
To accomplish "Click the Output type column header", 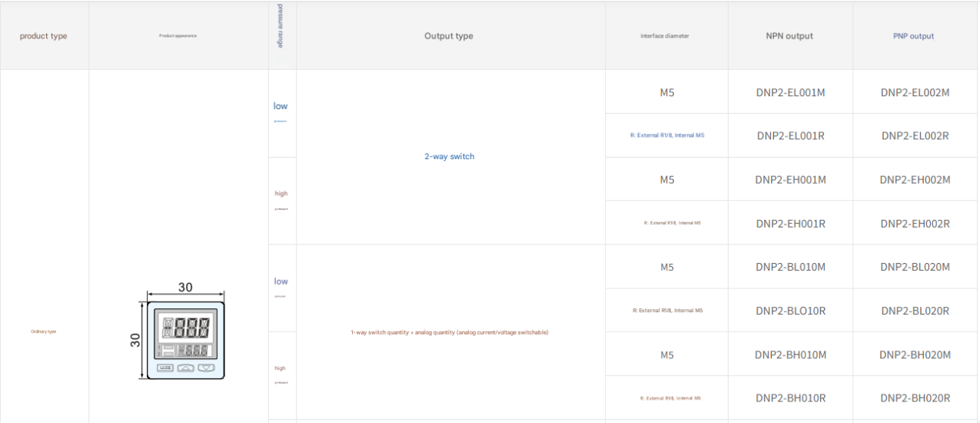I will click(x=449, y=36).
